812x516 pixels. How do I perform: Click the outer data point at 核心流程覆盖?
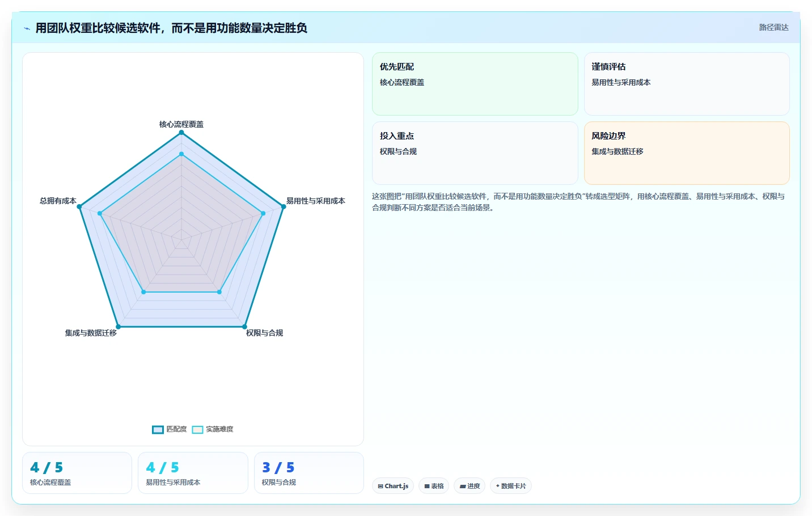(181, 133)
